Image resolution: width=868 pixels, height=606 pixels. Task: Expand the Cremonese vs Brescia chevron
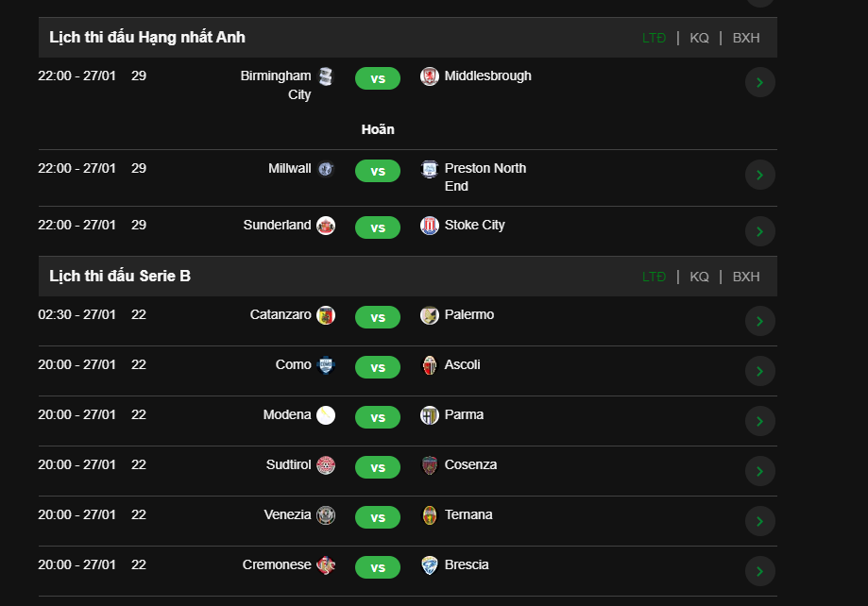[760, 571]
